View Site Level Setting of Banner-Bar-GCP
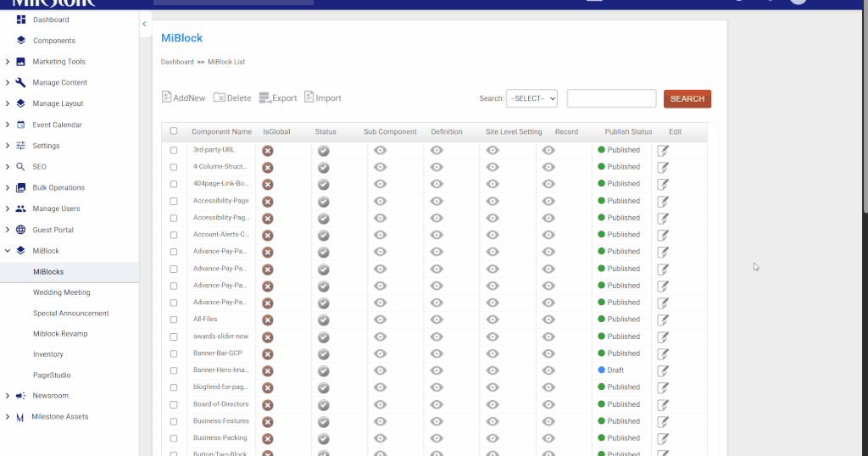This screenshot has height=456, width=868. pyautogui.click(x=492, y=353)
